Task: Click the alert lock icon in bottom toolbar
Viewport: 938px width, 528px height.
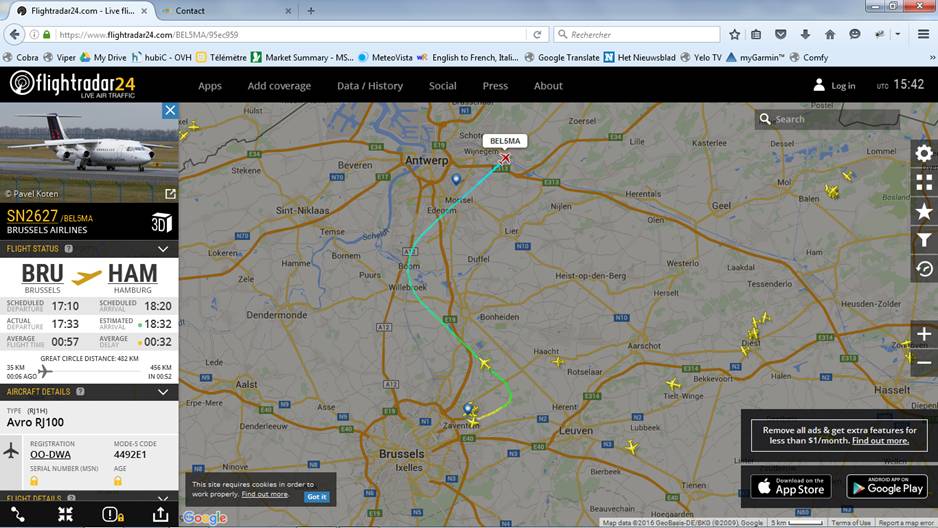Action: click(x=112, y=514)
